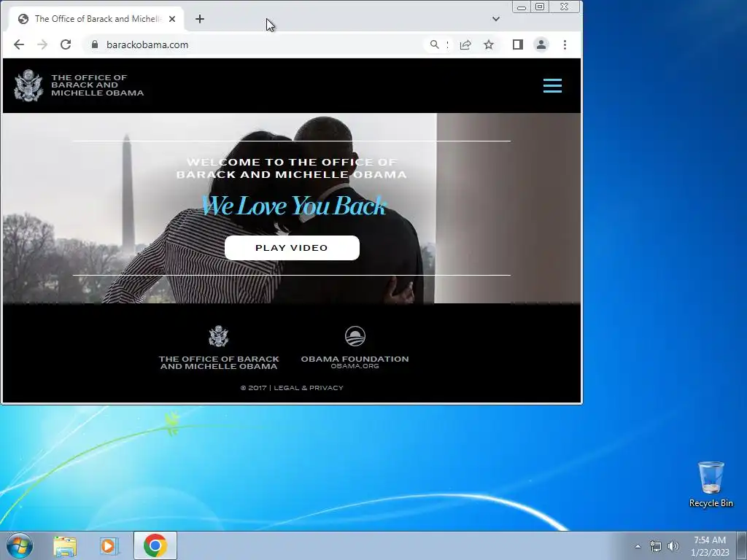This screenshot has height=560, width=747.
Task: Select the Office of Barack and Michelle tab
Action: (x=97, y=19)
